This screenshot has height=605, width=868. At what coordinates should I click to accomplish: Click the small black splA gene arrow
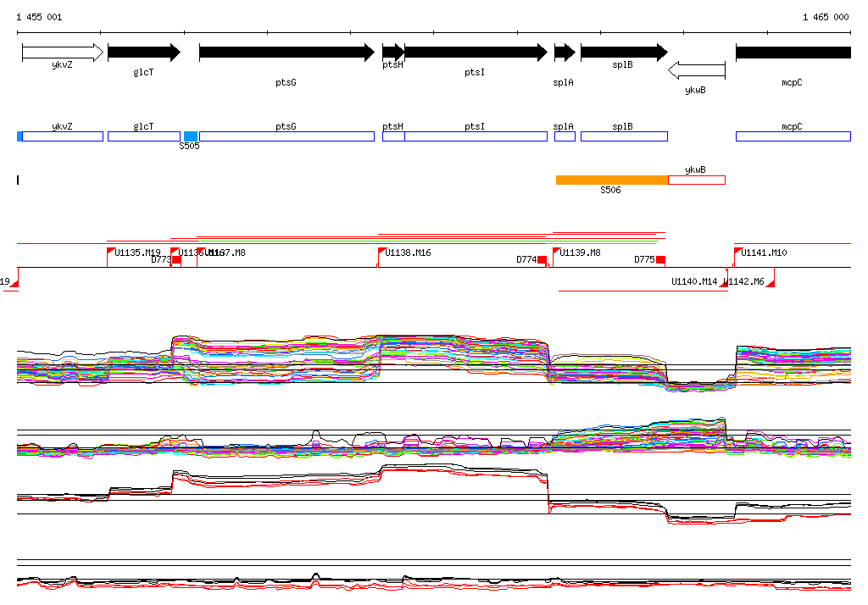pyautogui.click(x=565, y=53)
